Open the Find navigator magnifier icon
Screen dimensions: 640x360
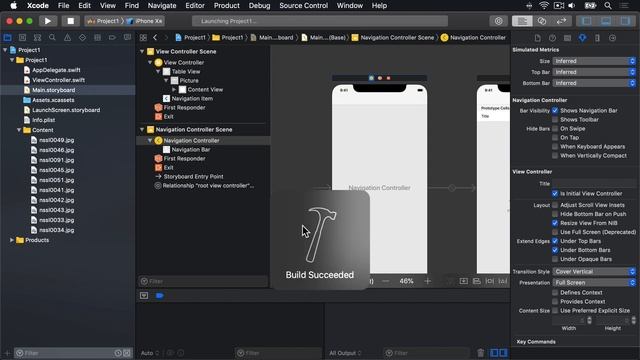click(52, 38)
